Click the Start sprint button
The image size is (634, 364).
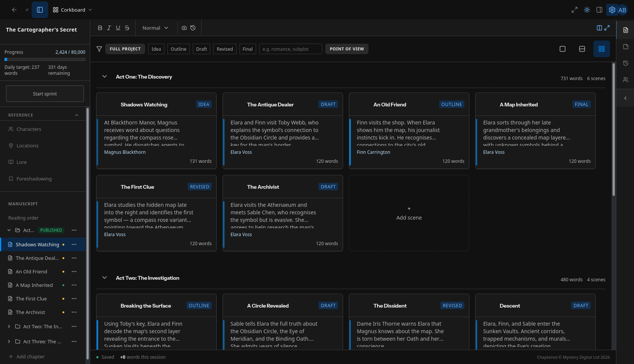[45, 94]
